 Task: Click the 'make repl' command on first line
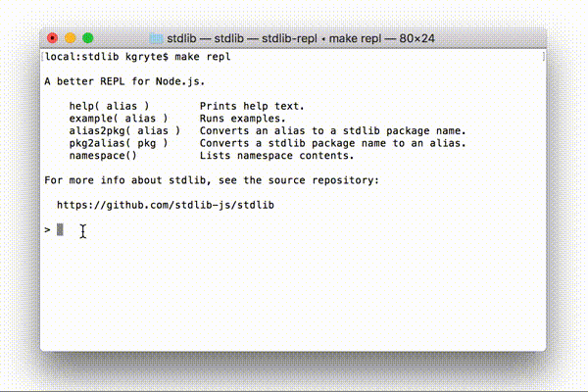tap(203, 57)
